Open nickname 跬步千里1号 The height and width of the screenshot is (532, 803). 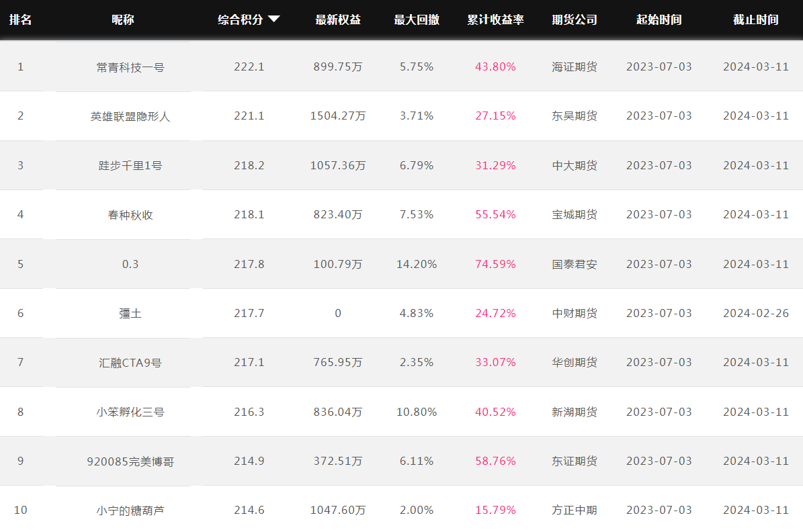pos(130,165)
